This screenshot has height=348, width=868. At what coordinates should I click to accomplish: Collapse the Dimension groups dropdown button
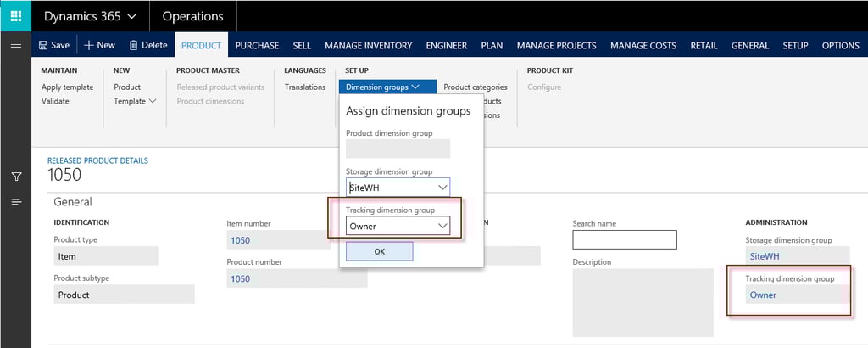point(388,87)
